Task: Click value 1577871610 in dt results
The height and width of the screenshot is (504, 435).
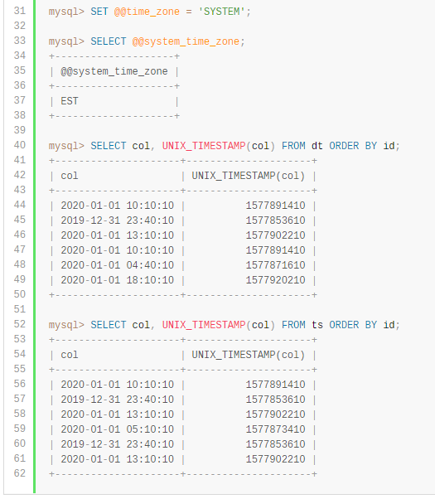Action: (276, 265)
